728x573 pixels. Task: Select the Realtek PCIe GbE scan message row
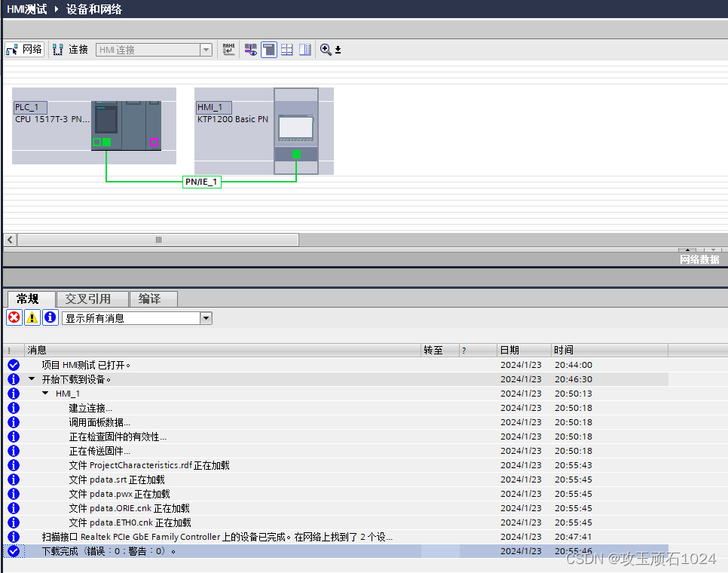tap(336, 538)
